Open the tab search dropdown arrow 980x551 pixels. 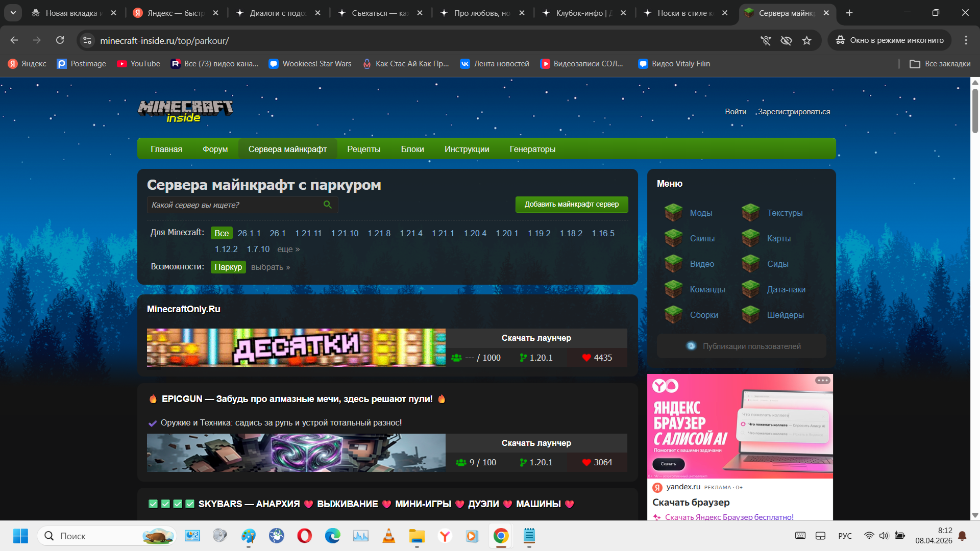[13, 13]
